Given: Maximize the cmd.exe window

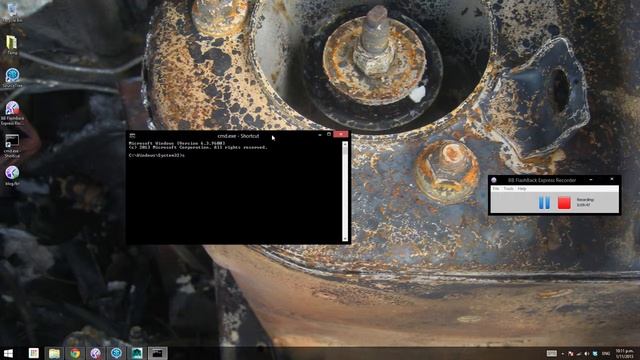Looking at the screenshot, I should (x=329, y=134).
